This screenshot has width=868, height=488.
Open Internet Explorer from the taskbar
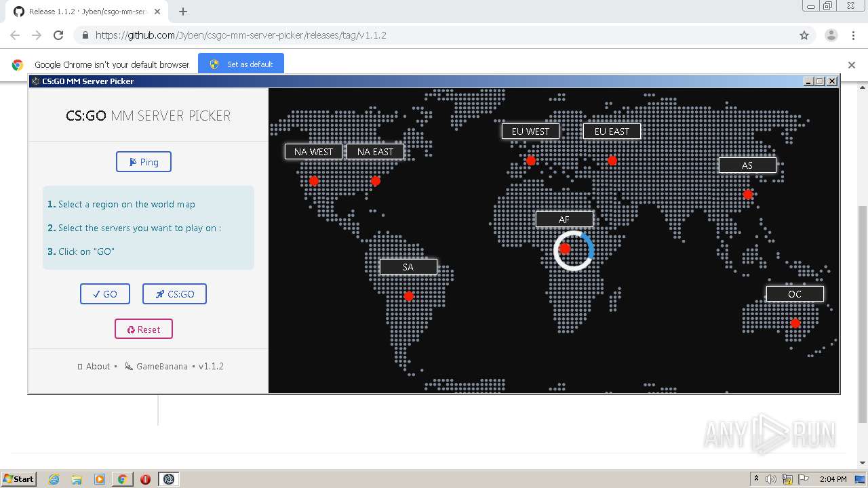point(54,479)
